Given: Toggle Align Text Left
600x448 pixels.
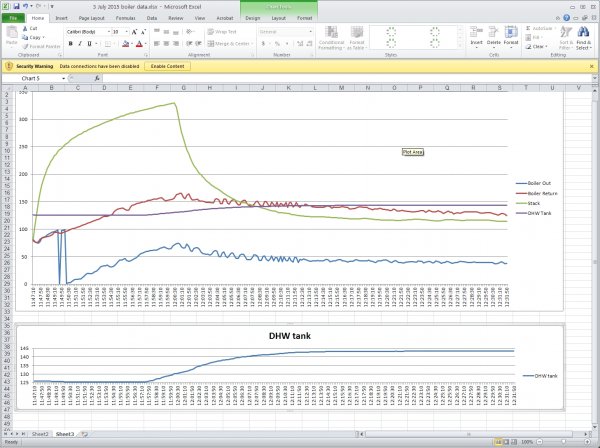Looking at the screenshot, I should (x=157, y=44).
